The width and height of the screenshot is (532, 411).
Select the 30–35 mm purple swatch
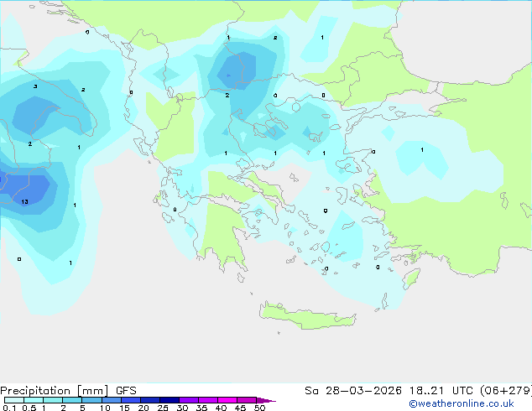click(188, 400)
